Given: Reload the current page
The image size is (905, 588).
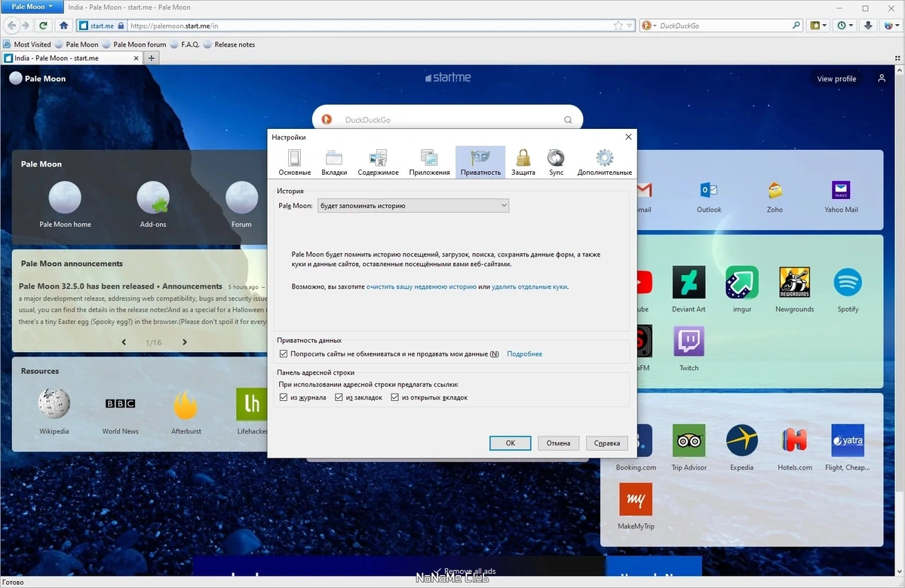Looking at the screenshot, I should (x=44, y=26).
